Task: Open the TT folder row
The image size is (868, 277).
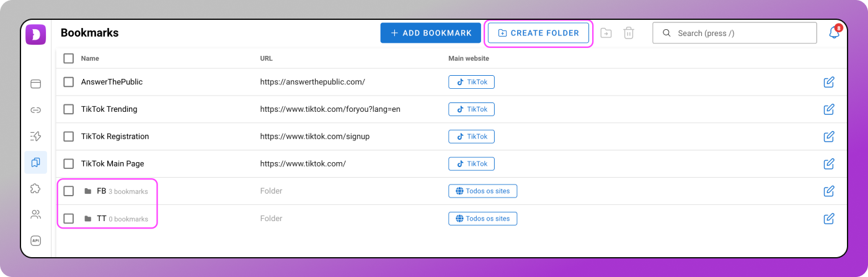Action: tap(451, 219)
